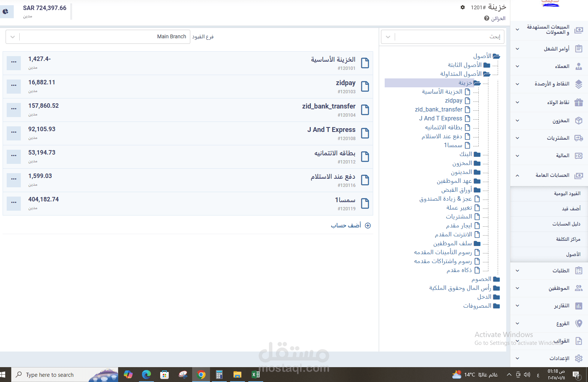Open the three-dots menu for دفع عند الاستلام row
The height and width of the screenshot is (382, 588).
[x=14, y=179]
